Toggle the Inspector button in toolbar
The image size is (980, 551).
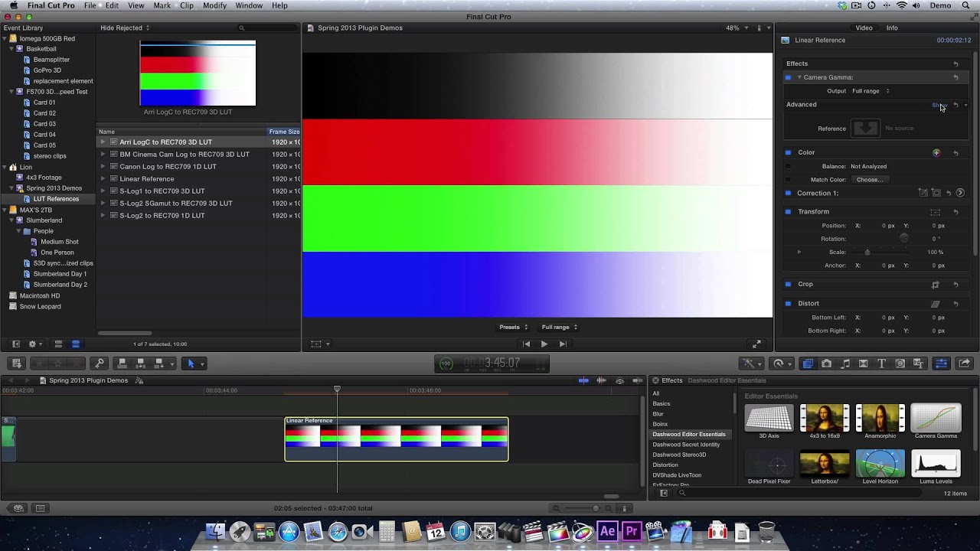942,364
